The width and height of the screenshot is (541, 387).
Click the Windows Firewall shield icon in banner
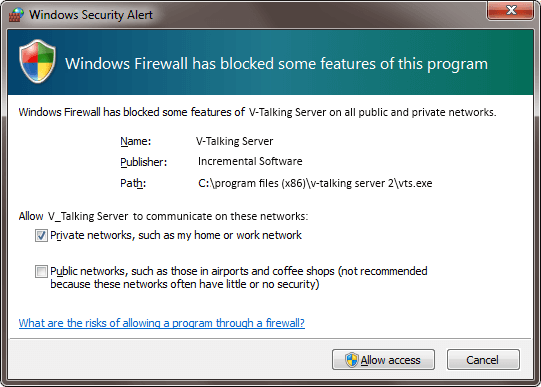click(x=38, y=61)
